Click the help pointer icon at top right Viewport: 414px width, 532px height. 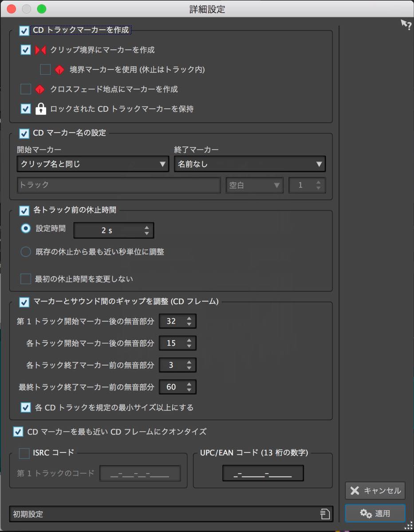click(x=406, y=25)
